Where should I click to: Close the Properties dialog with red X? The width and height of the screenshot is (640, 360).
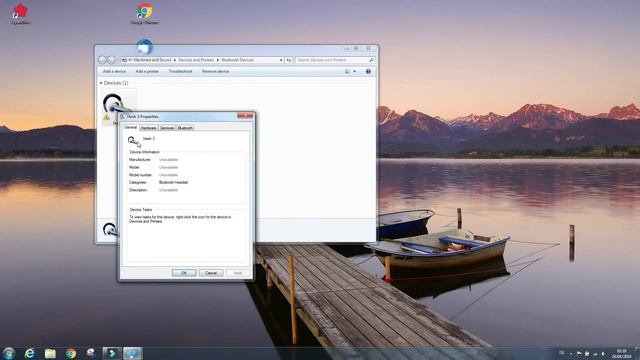coord(245,116)
